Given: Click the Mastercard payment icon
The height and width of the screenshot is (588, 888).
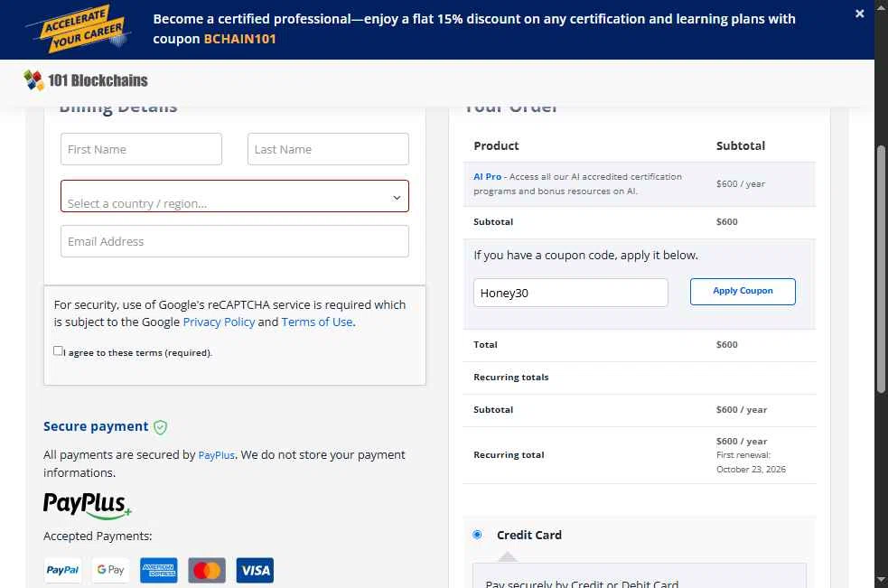Looking at the screenshot, I should (x=207, y=570).
